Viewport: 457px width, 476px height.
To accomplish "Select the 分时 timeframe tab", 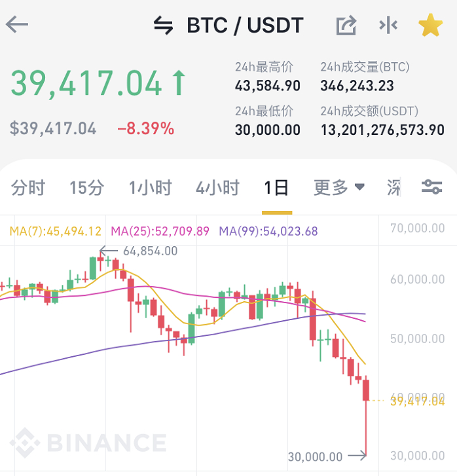I will click(x=28, y=188).
